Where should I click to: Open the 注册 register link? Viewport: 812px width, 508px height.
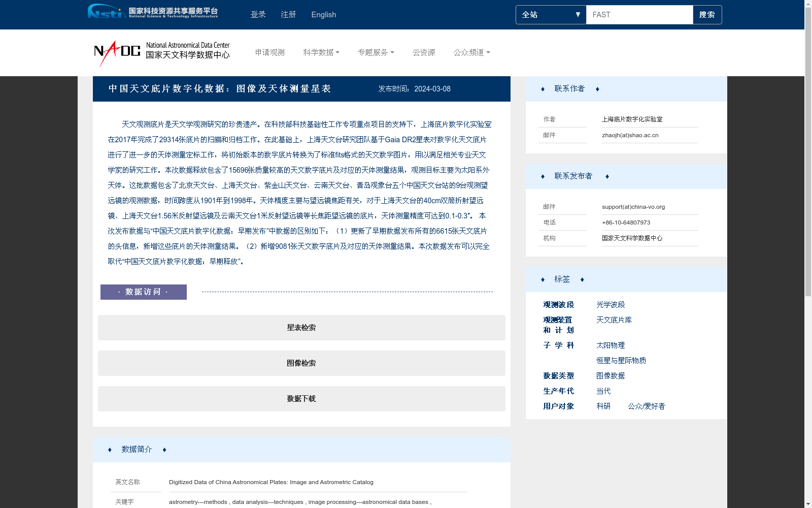pos(289,15)
